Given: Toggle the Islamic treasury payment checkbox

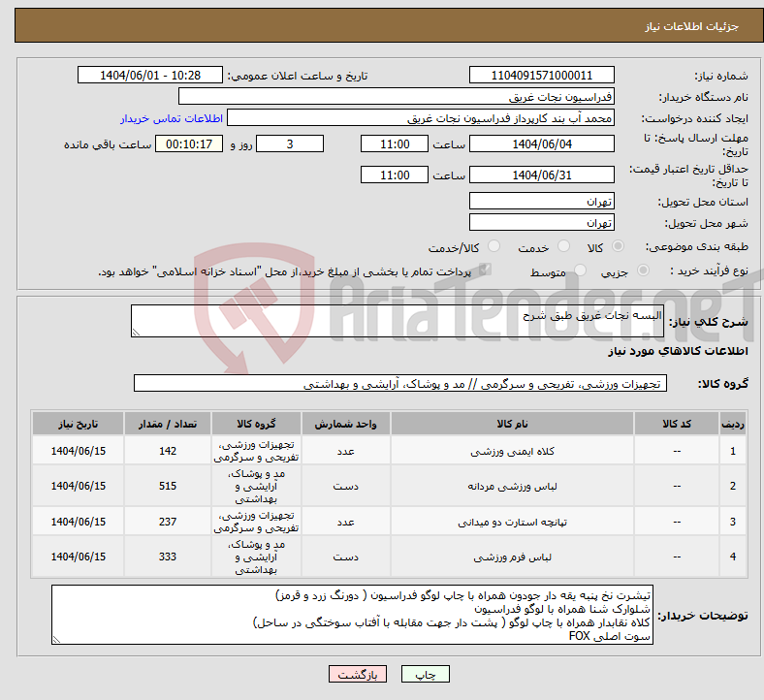Looking at the screenshot, I should pyautogui.click(x=485, y=270).
